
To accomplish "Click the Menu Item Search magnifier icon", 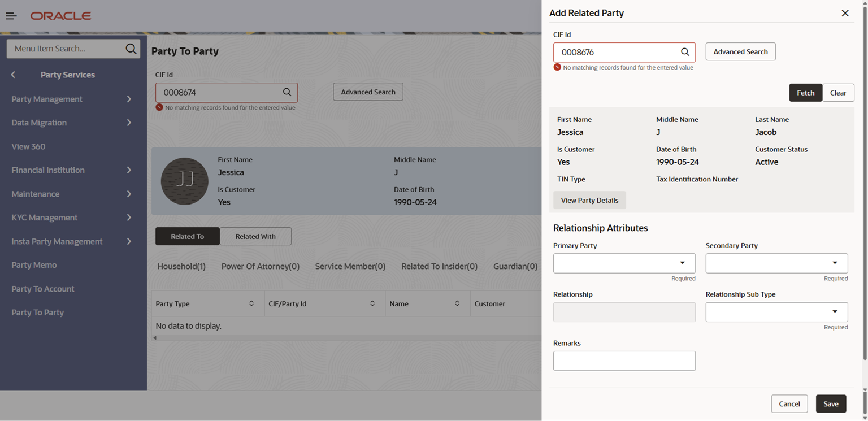I will [x=131, y=49].
